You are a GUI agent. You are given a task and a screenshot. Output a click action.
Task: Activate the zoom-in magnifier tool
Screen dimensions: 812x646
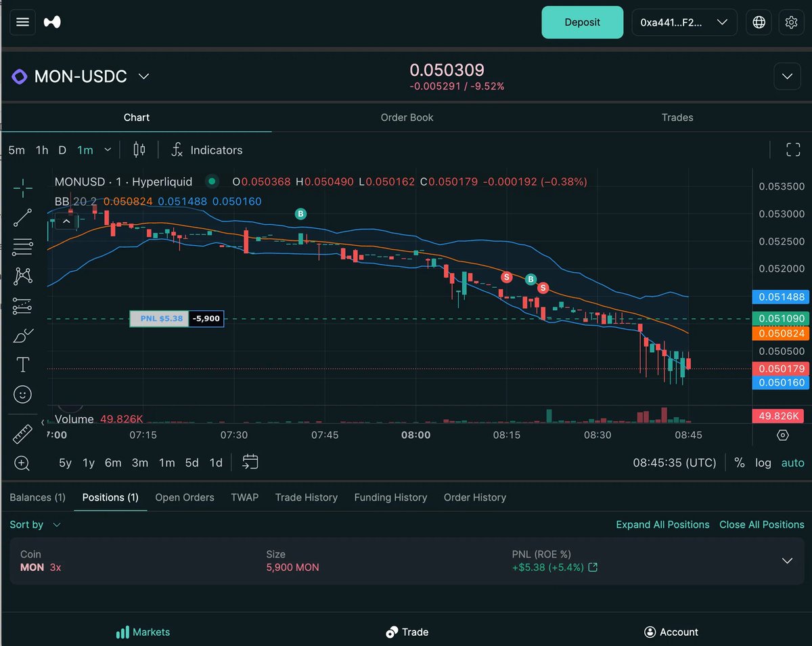tap(22, 463)
